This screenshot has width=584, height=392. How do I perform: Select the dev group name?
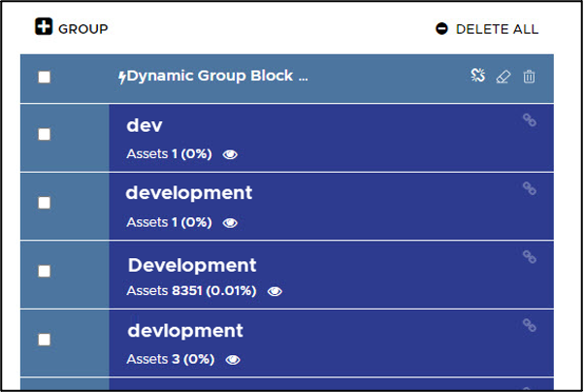point(145,125)
